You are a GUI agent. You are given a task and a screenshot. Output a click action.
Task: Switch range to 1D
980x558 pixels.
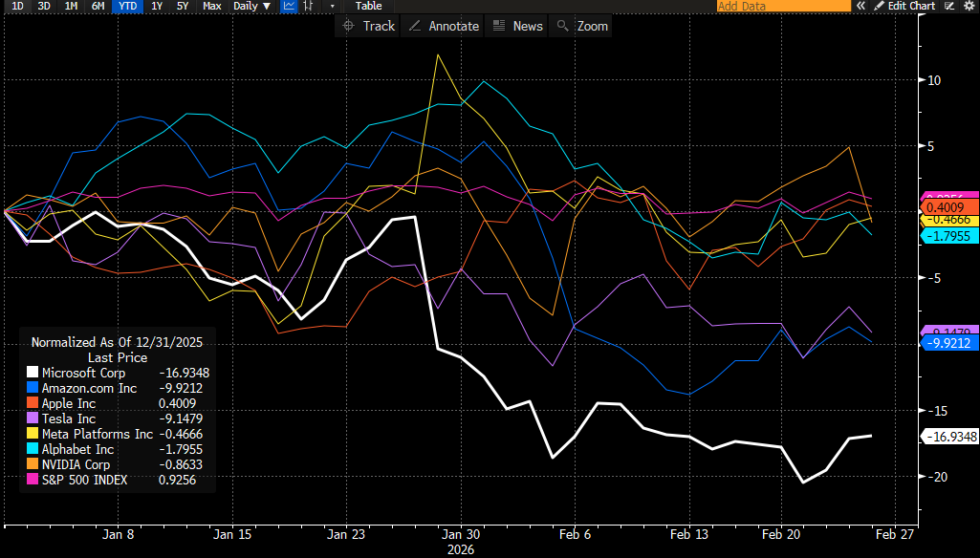pyautogui.click(x=17, y=6)
